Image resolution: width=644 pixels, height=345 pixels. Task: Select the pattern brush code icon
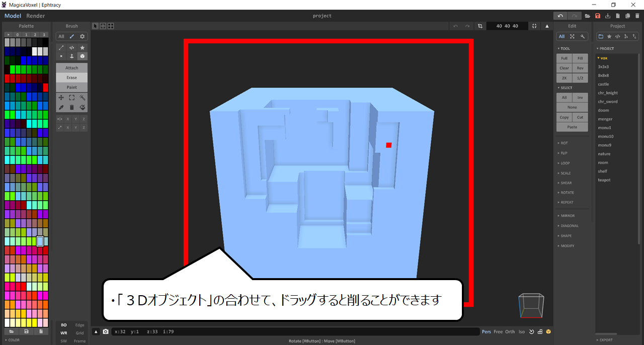[72, 47]
